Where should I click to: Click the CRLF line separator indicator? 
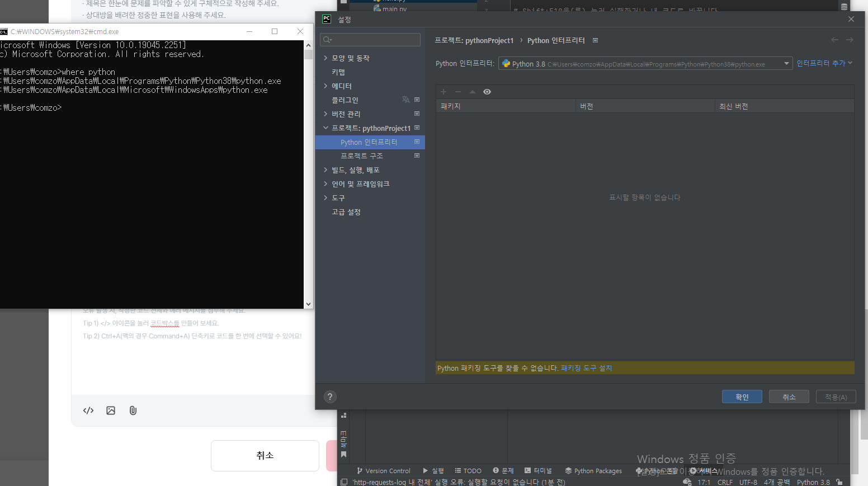[x=725, y=482]
